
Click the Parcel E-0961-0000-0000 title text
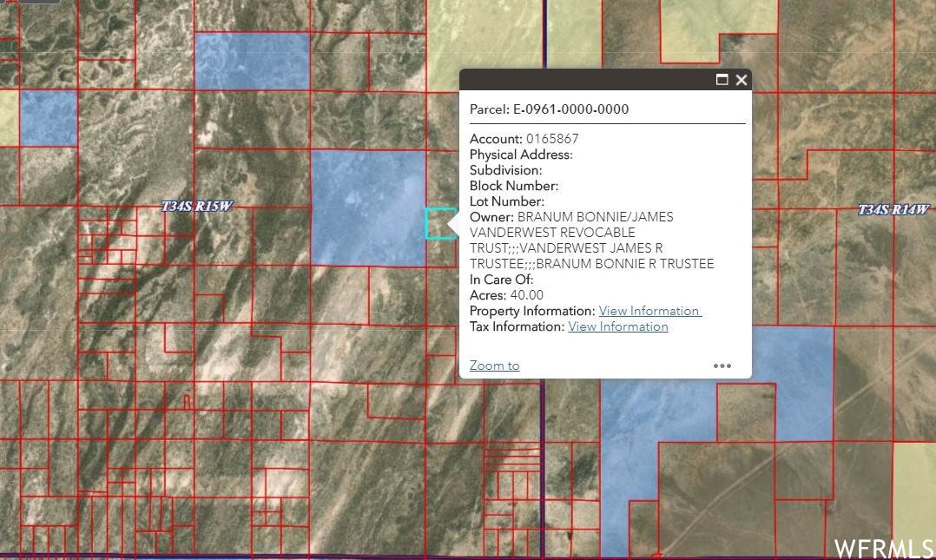[x=549, y=109]
